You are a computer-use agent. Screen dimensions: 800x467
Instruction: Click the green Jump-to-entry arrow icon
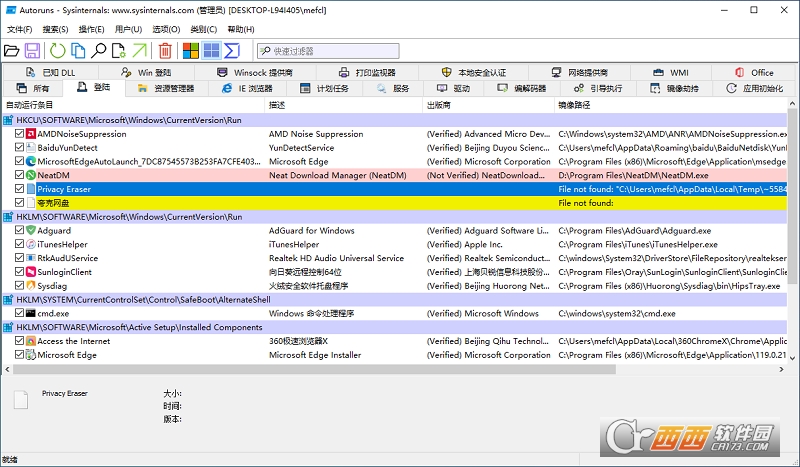click(139, 51)
